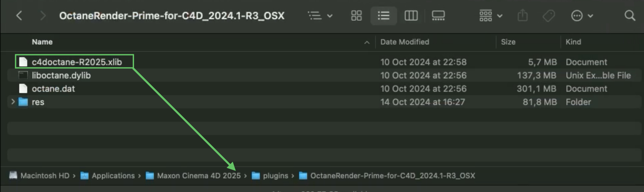
Task: Click the octane.dat document icon
Action: click(23, 89)
